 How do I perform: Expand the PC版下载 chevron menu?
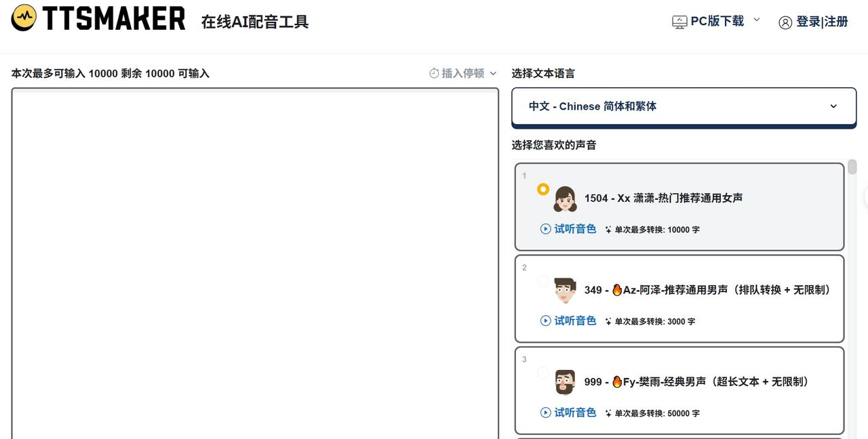pos(756,21)
